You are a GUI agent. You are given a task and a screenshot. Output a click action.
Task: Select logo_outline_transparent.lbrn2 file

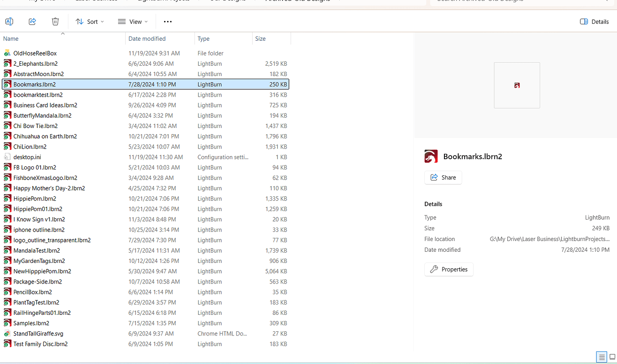coord(52,240)
